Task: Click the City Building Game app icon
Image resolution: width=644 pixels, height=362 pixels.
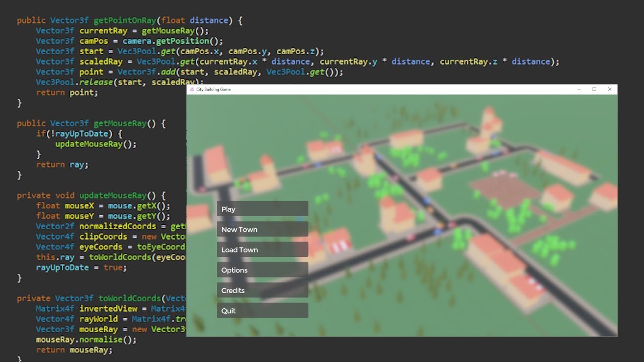Action: 192,89
